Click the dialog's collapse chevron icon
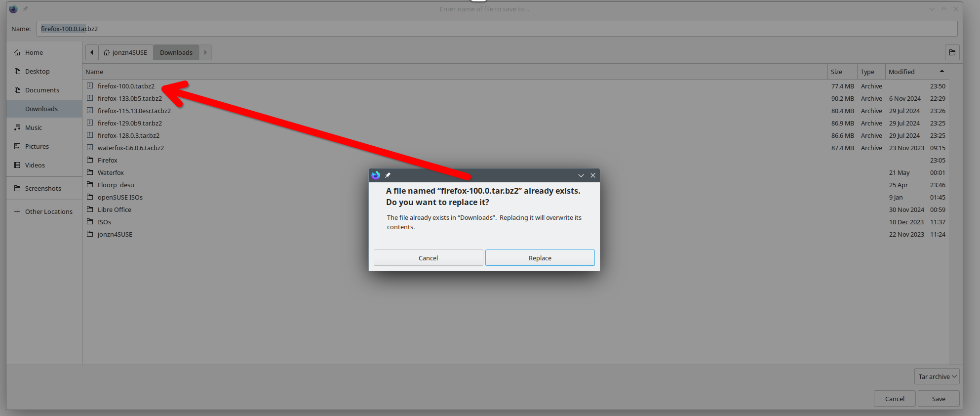This screenshot has height=416, width=980. (581, 175)
